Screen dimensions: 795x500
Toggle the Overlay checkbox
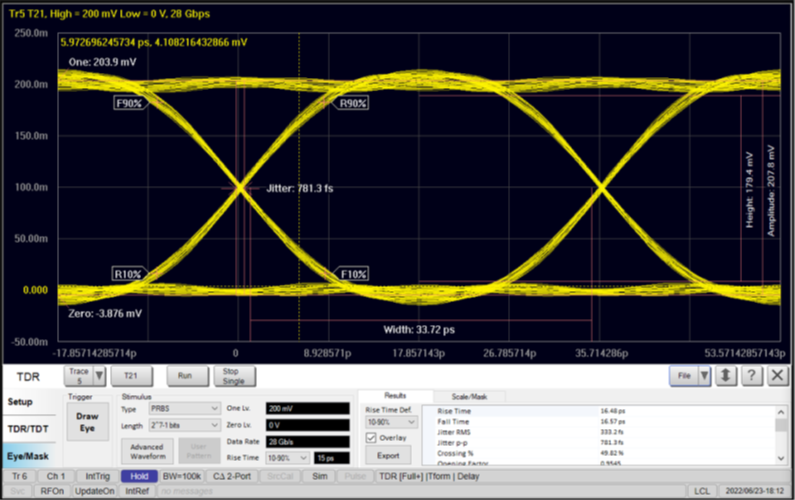[x=371, y=438]
